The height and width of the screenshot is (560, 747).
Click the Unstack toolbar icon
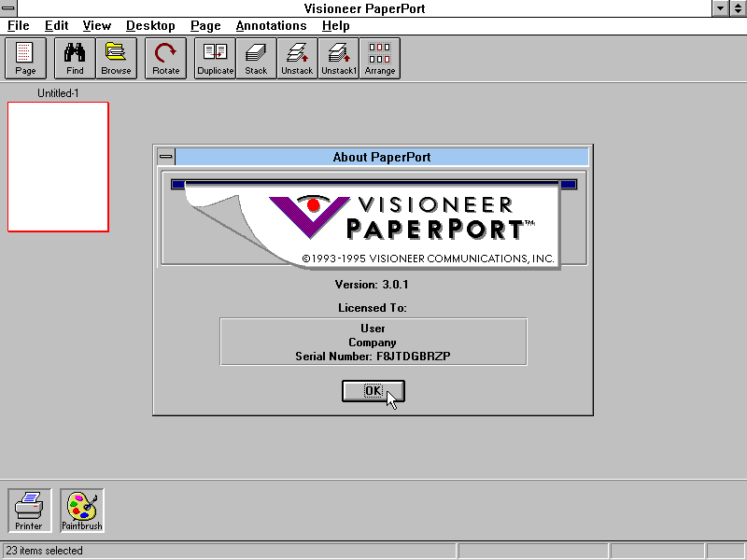(x=297, y=58)
